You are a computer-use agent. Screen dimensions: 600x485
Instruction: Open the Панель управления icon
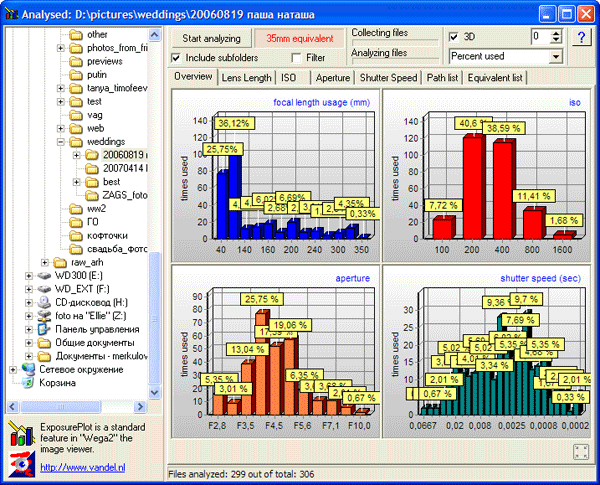pyautogui.click(x=44, y=329)
